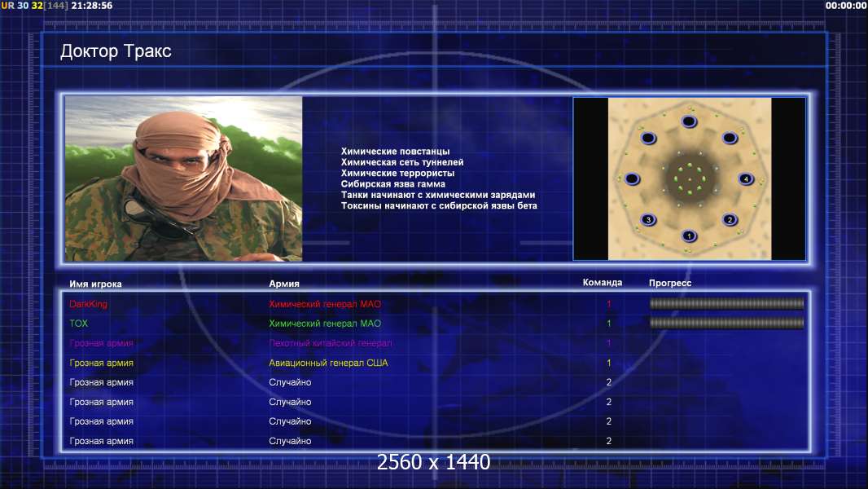This screenshot has height=489, width=868.
Task: Click the desert map preview thumbnail
Action: coord(689,178)
